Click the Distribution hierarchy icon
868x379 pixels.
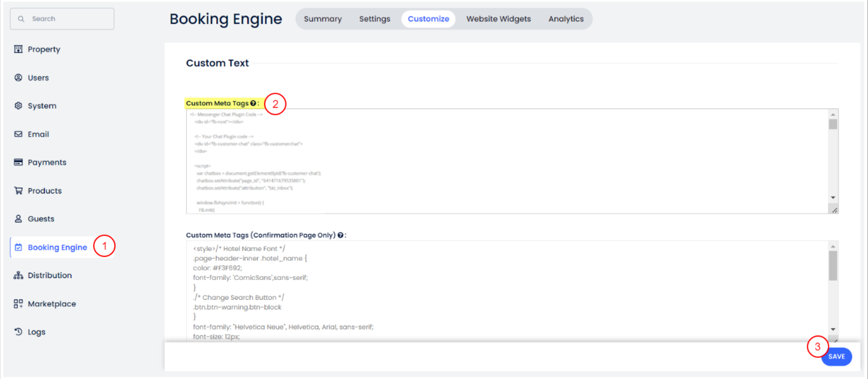click(18, 275)
